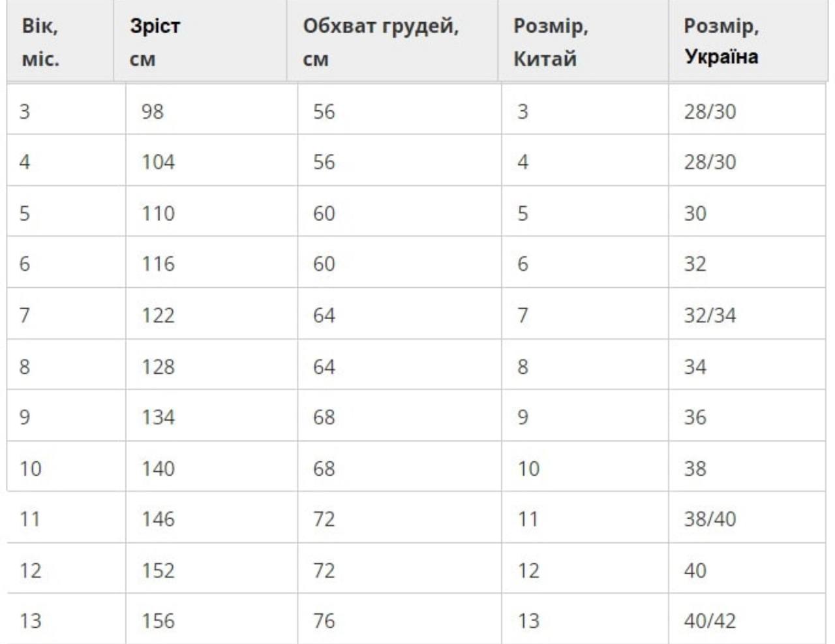Click the Ukraine size 38/40 cell
Viewport: 835px width, 644px height.
click(710, 519)
